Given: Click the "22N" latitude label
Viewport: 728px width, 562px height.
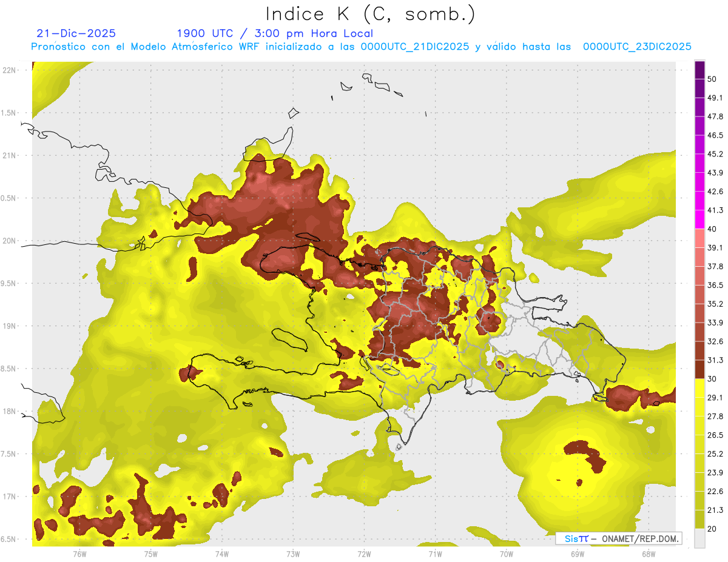Looking at the screenshot, I should click(x=10, y=70).
